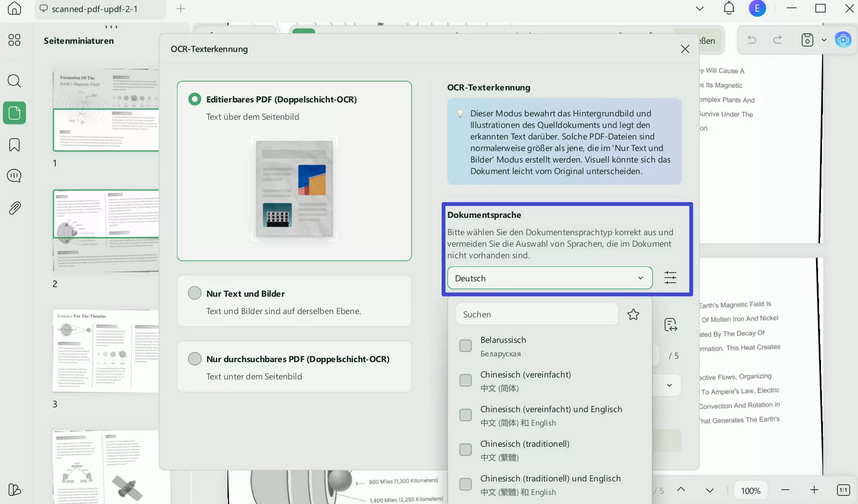858x504 pixels.
Task: Click the undo arrow
Action: tap(752, 40)
